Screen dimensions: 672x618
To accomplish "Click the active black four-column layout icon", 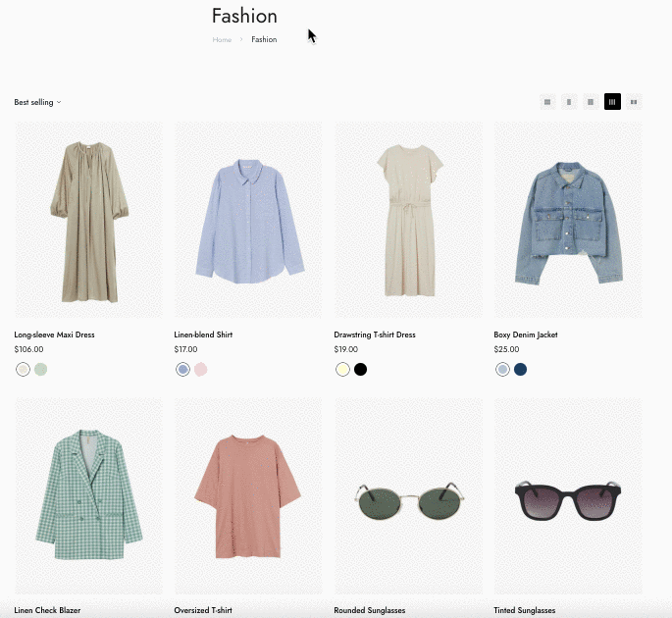I will click(x=612, y=102).
